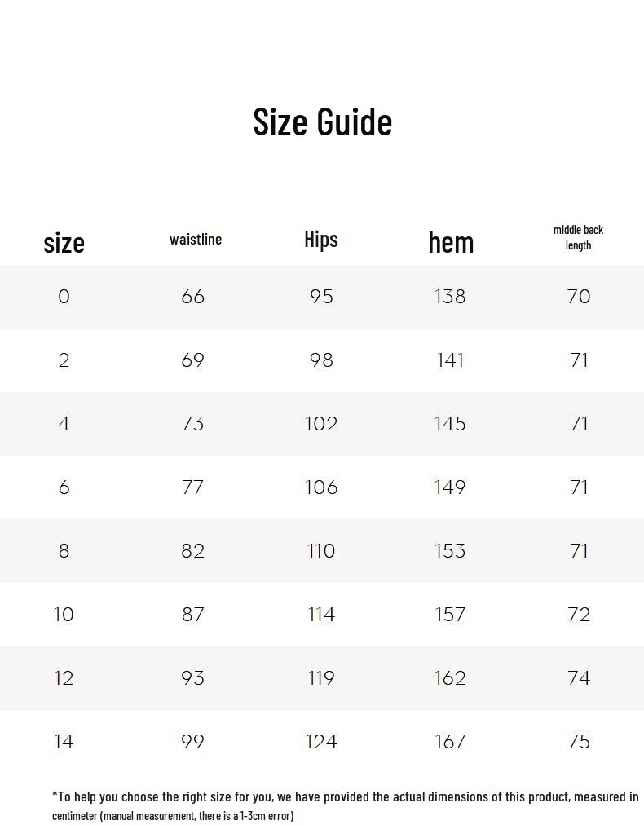The height and width of the screenshot is (825, 644).
Task: Select hem value 167
Action: tap(450, 742)
